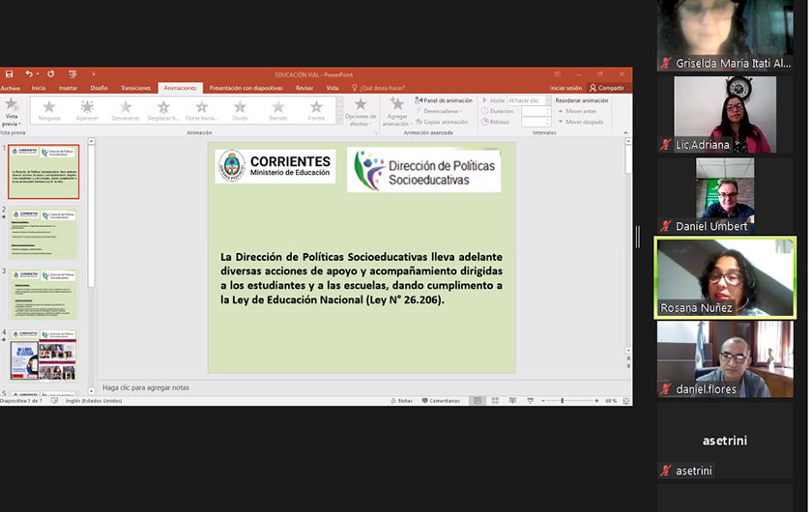The width and height of the screenshot is (812, 512).
Task: Open the Agregar animación dropdown
Action: [x=396, y=112]
